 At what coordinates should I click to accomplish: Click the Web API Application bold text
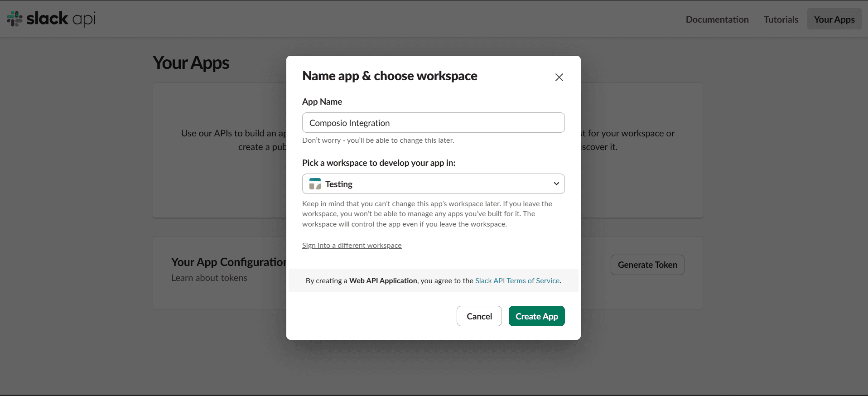pos(383,280)
